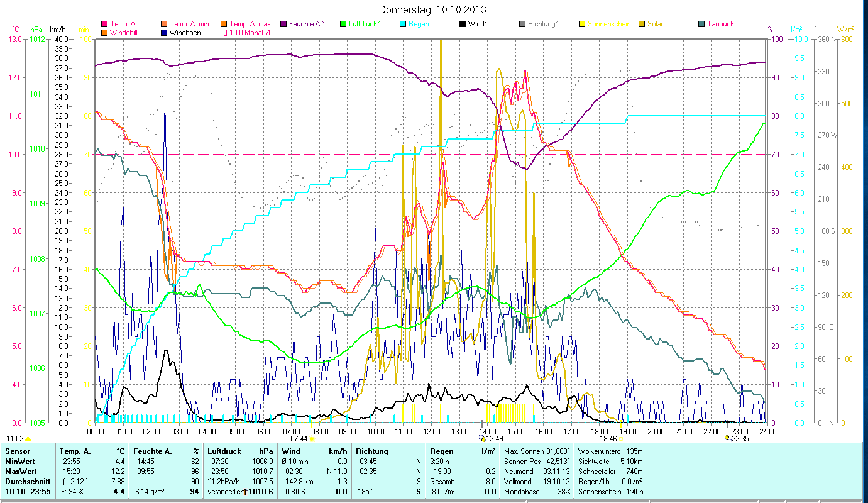Click the yellow marker icon beside 11:02

28,439
